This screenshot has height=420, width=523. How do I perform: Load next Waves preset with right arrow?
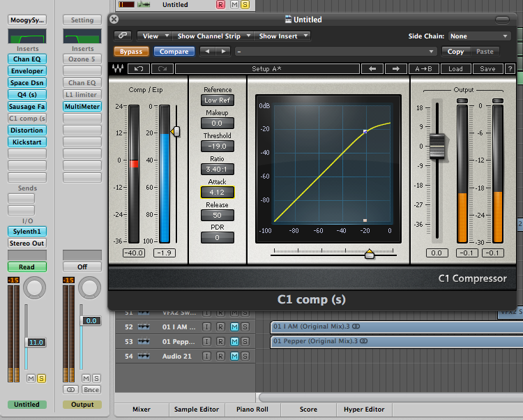tap(395, 69)
